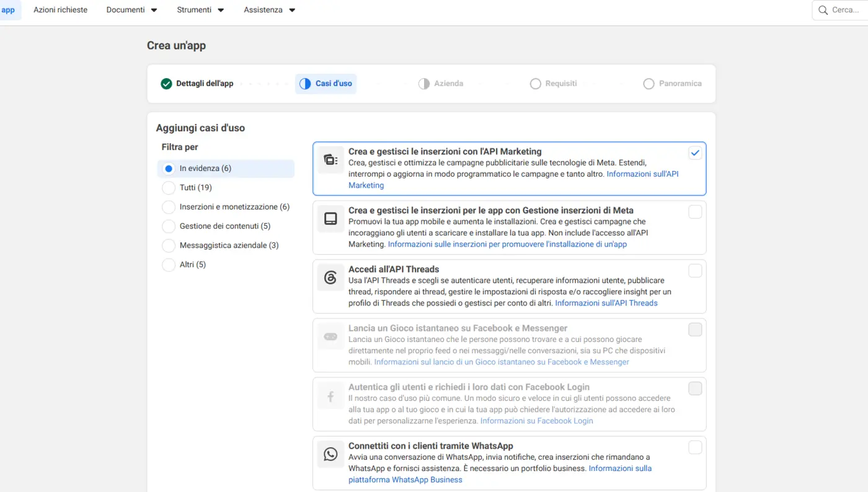Viewport: 868px width, 492px height.
Task: Go to the Requisiti step
Action: (x=554, y=84)
